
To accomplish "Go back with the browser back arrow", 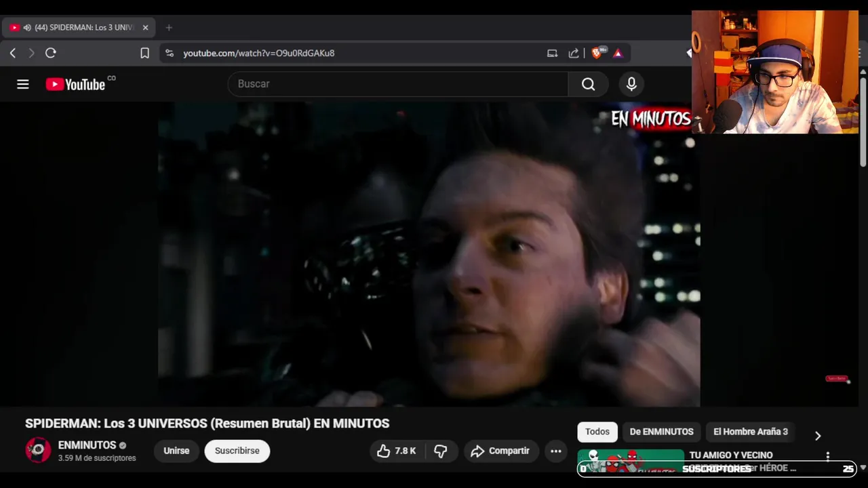I will pyautogui.click(x=13, y=53).
